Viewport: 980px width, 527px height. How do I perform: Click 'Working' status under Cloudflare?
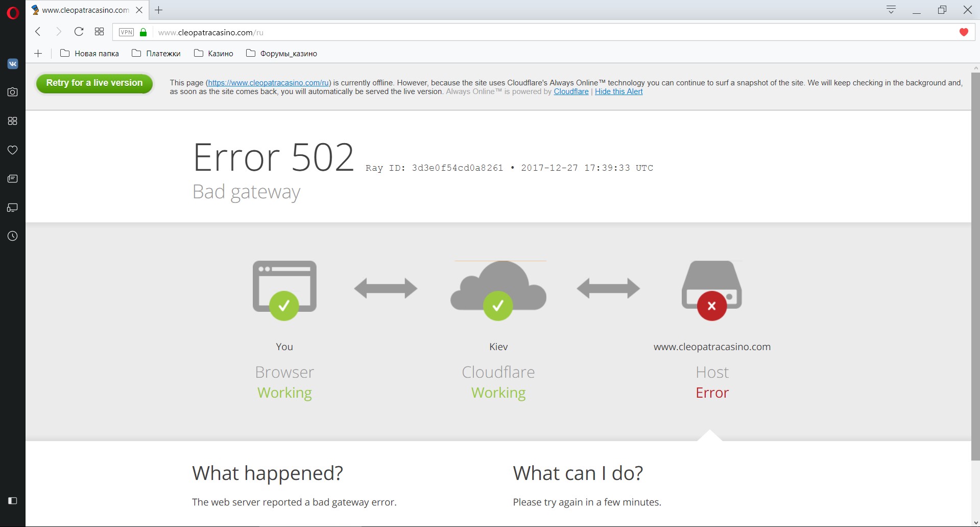(x=498, y=393)
